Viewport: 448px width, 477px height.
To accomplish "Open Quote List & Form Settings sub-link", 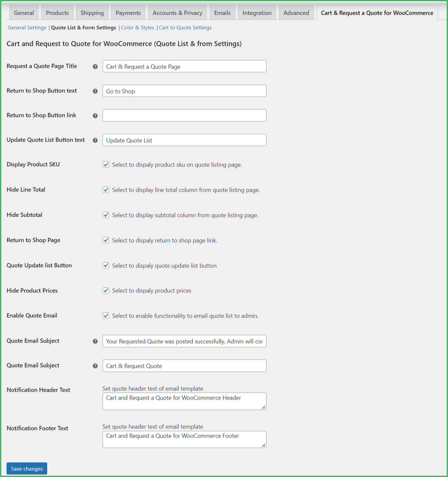I will pos(84,28).
